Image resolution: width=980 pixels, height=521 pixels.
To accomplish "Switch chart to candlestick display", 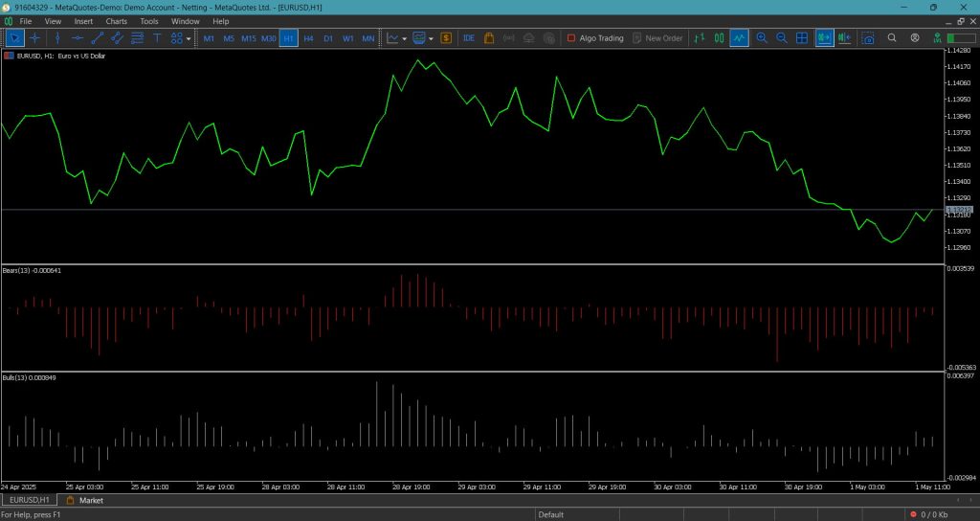I will point(720,38).
